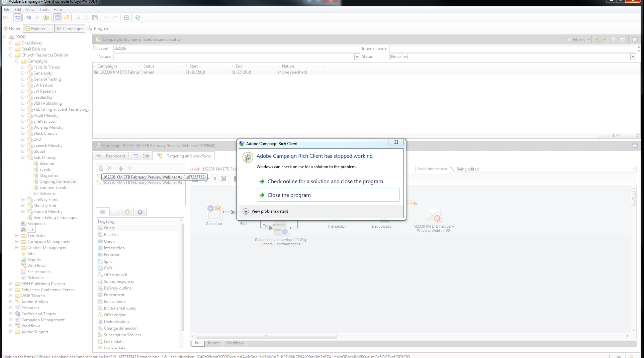
Task: Select the green flow control palette tab
Action: coord(127,212)
